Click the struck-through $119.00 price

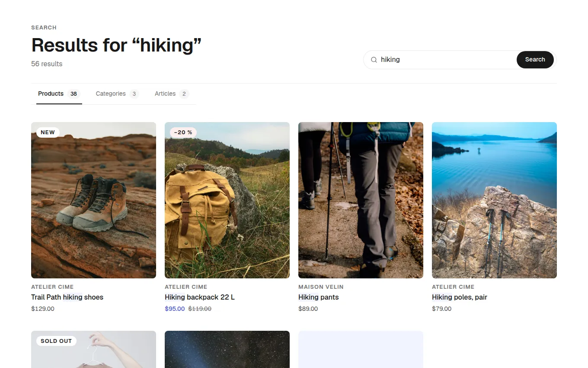200,309
